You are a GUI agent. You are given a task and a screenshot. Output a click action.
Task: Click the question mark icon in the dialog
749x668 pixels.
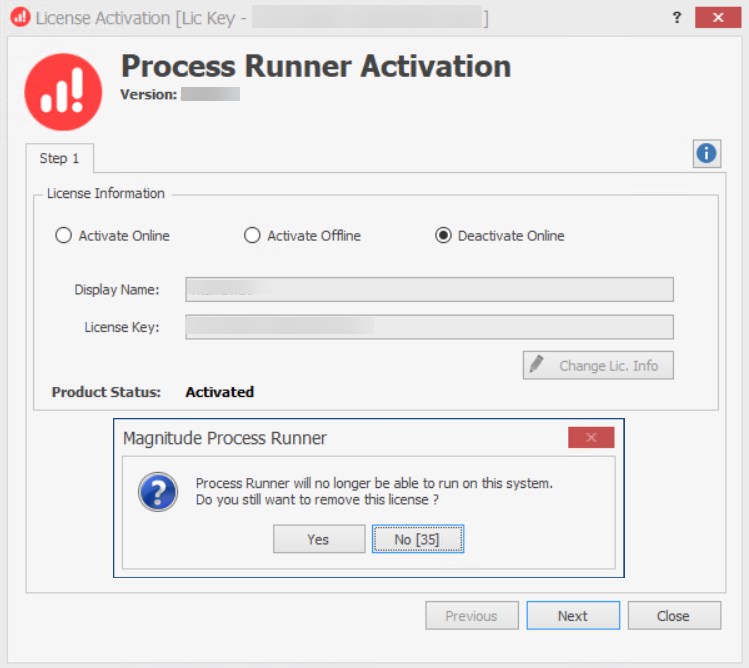157,491
